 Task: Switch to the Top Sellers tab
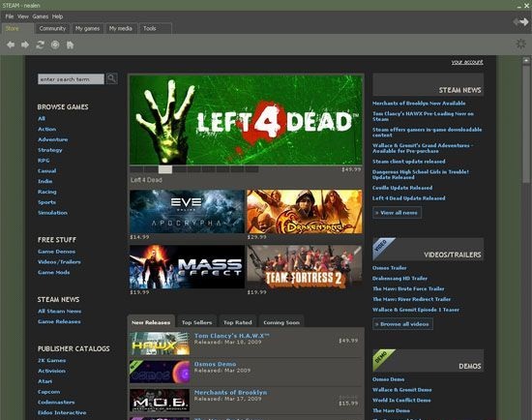196,322
